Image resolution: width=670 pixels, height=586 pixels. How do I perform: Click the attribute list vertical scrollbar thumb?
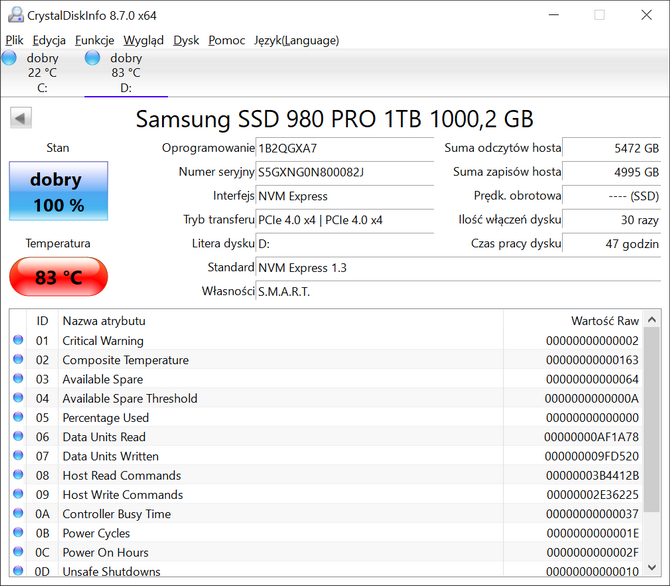(x=652, y=420)
